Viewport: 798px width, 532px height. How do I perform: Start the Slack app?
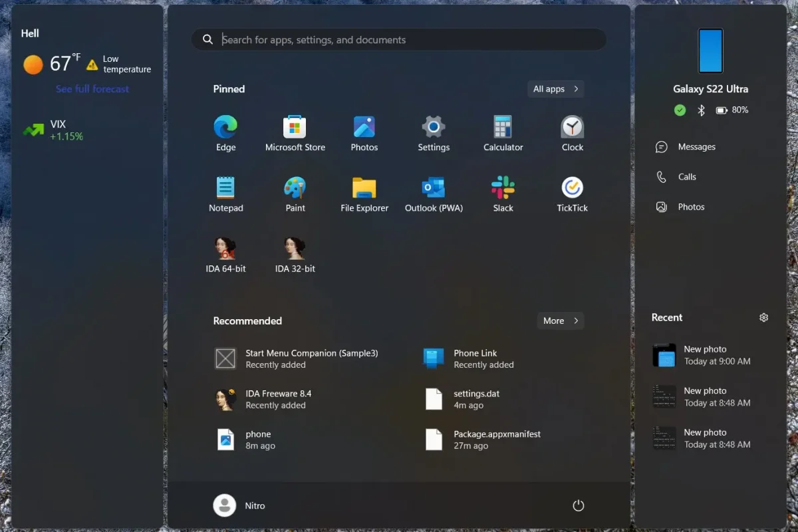click(x=503, y=192)
